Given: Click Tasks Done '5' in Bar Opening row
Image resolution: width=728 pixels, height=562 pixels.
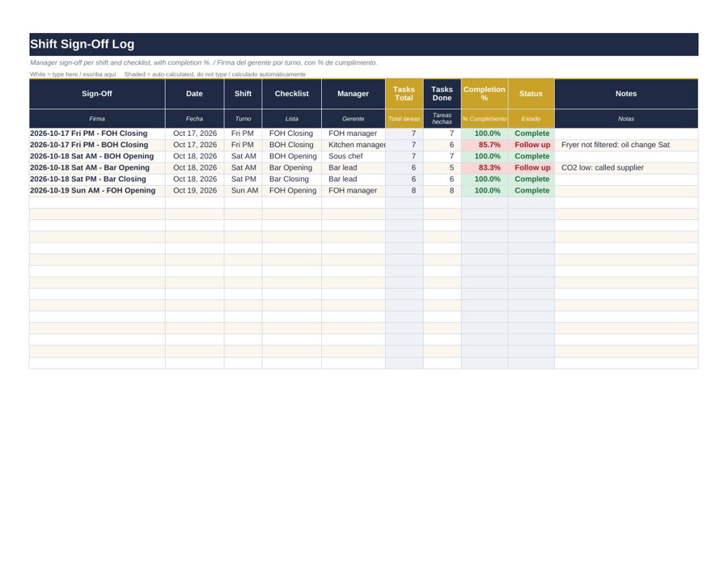Looking at the screenshot, I should (442, 167).
